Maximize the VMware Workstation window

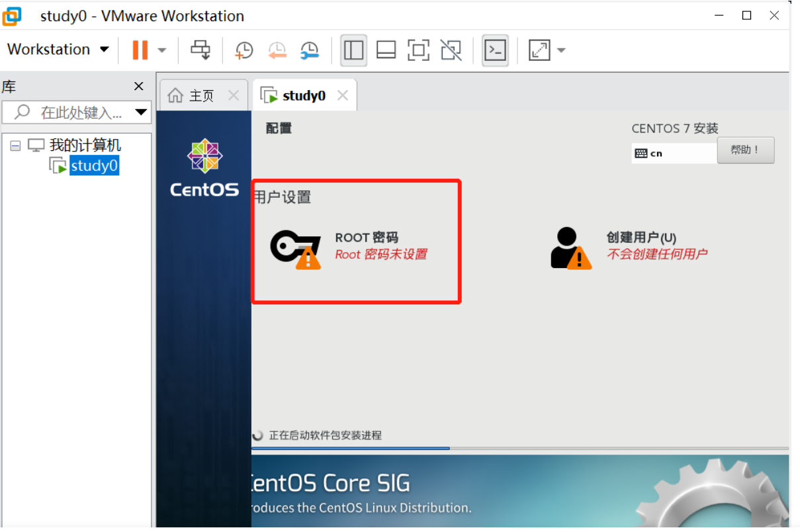tap(746, 16)
